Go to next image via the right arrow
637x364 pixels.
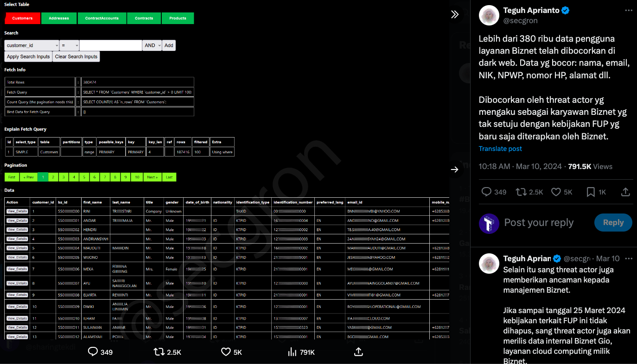pos(455,169)
